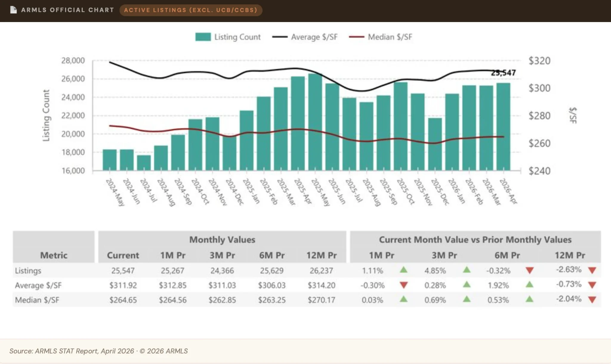This screenshot has width=611, height=364.
Task: Click the 2025-Jan x-axis label
Action: point(252,191)
